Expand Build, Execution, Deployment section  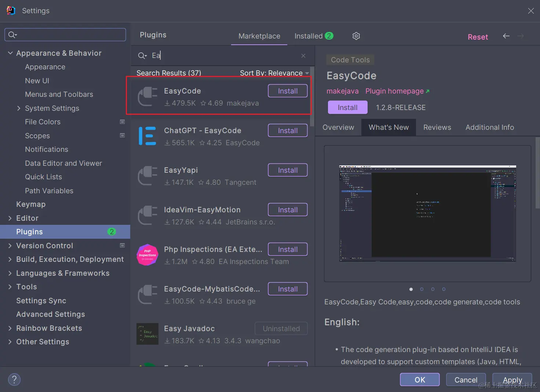pos(10,259)
